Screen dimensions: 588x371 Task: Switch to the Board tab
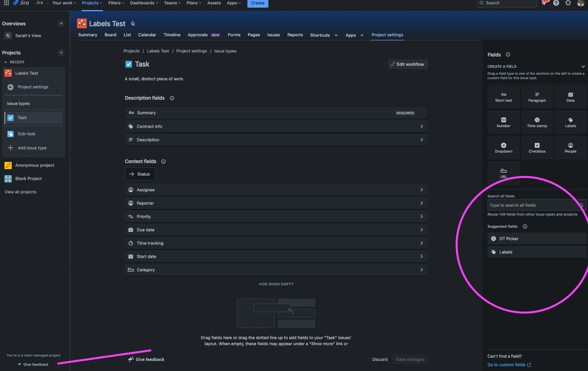tap(110, 35)
